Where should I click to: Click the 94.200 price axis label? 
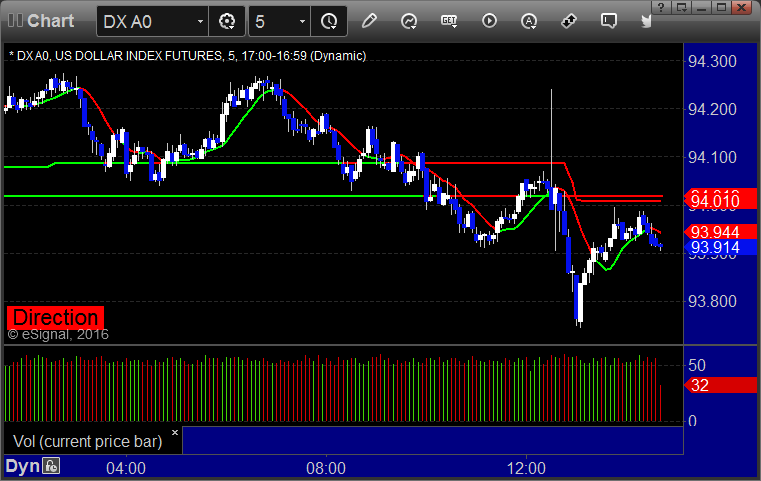point(712,110)
